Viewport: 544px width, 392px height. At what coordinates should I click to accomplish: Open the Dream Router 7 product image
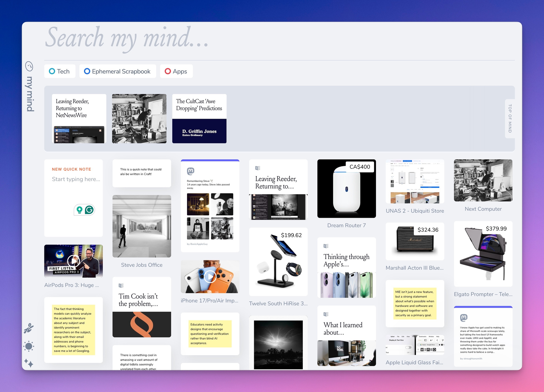point(347,189)
